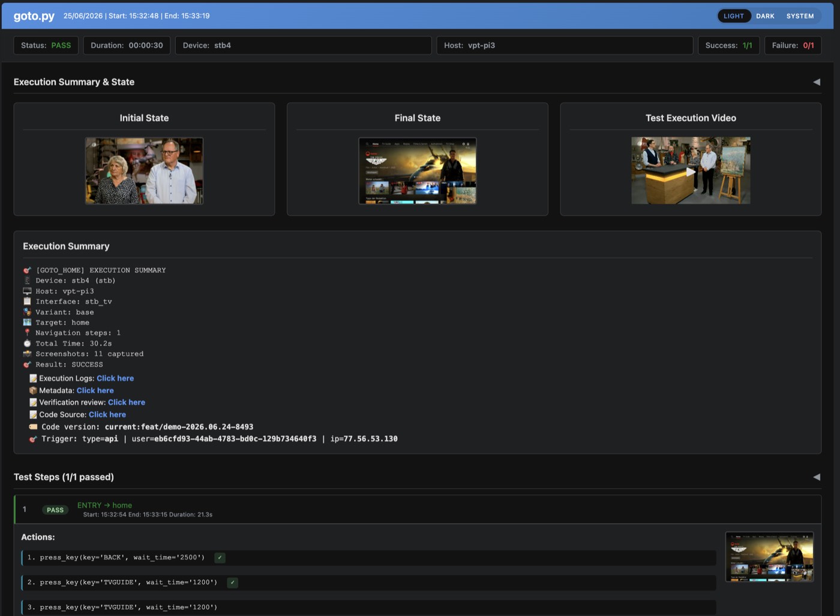Click the Failure: 0/1 counter

click(793, 46)
